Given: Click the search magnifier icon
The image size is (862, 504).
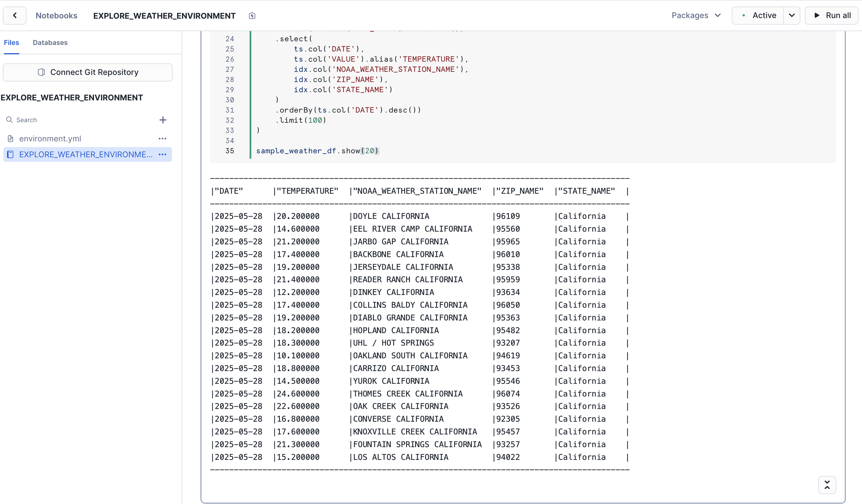Looking at the screenshot, I should tap(10, 120).
